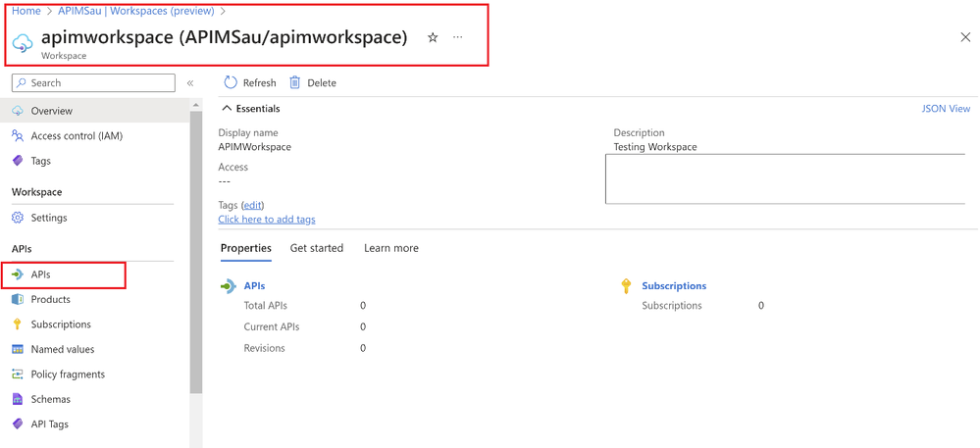The width and height of the screenshot is (980, 448).
Task: Click the Tags purple tag icon
Action: (18, 161)
